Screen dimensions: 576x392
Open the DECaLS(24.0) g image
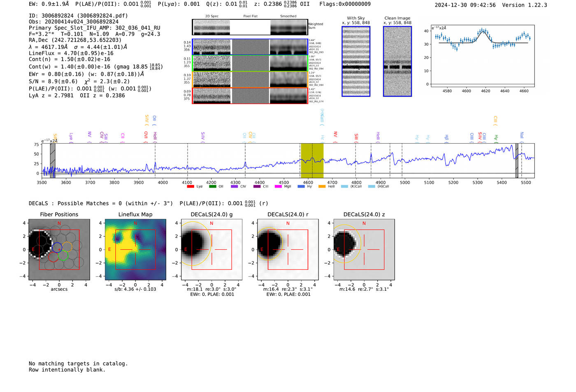[x=211, y=249]
